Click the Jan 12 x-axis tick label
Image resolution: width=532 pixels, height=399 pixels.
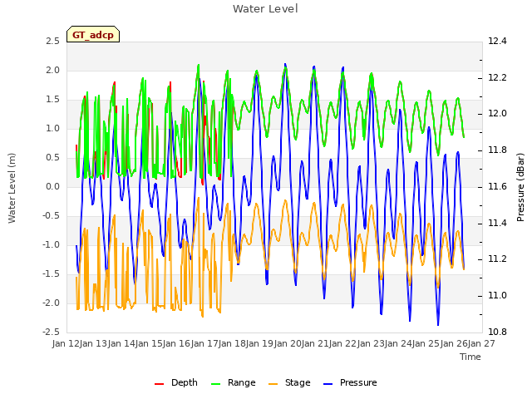coord(66,343)
